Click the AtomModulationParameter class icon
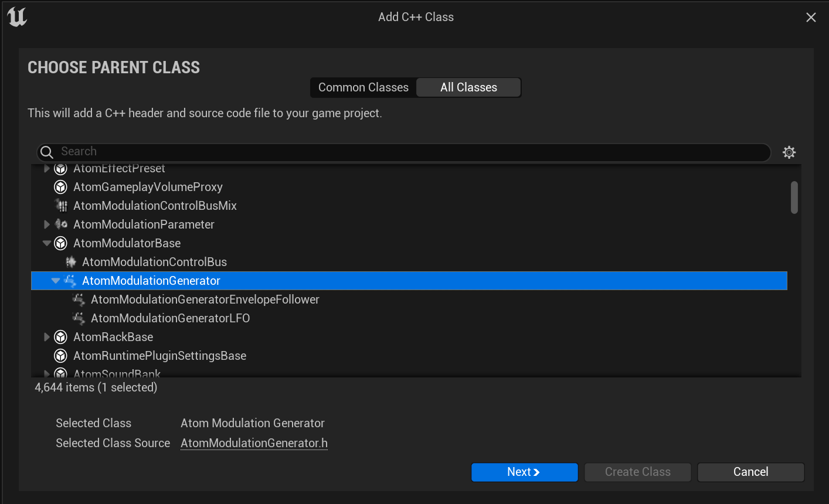Viewport: 829px width, 504px height. (61, 224)
